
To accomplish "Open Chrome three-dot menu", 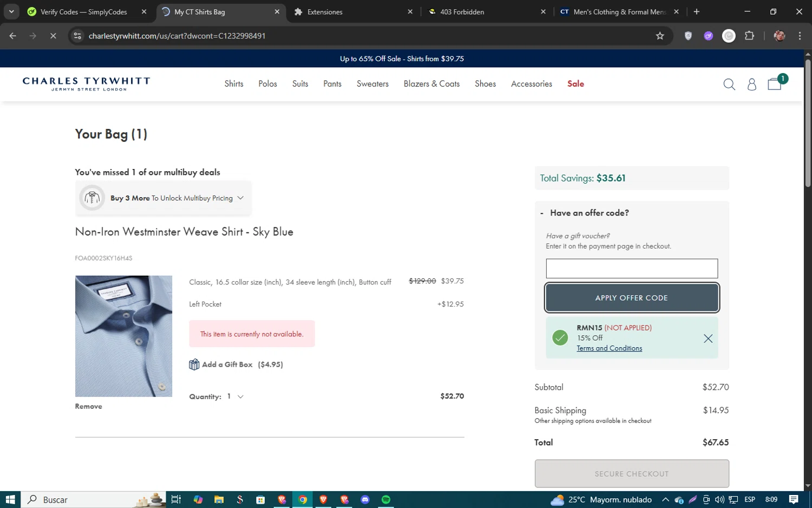I will click(x=800, y=36).
